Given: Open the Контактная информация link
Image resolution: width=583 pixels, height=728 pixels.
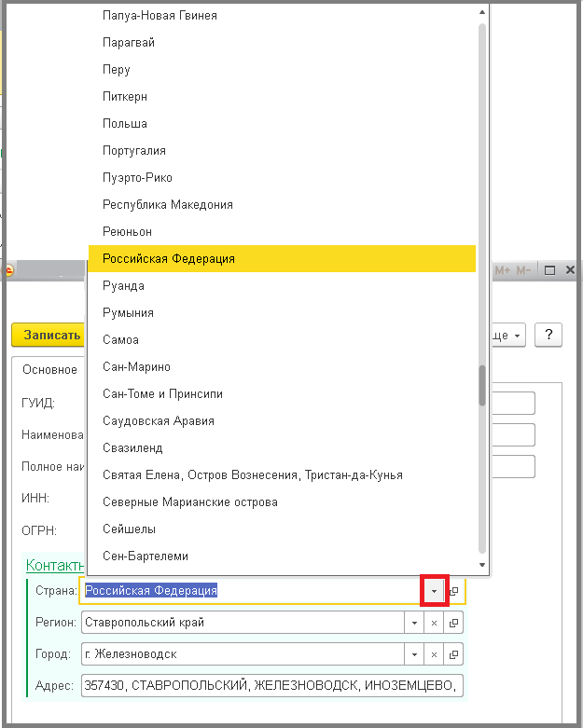Looking at the screenshot, I should (x=55, y=565).
